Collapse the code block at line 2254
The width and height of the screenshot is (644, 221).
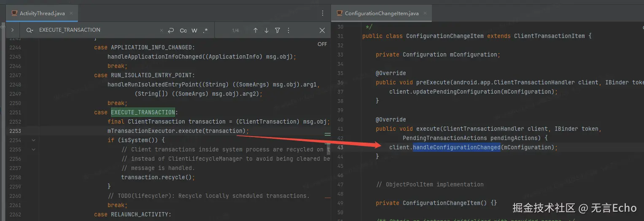(x=34, y=140)
